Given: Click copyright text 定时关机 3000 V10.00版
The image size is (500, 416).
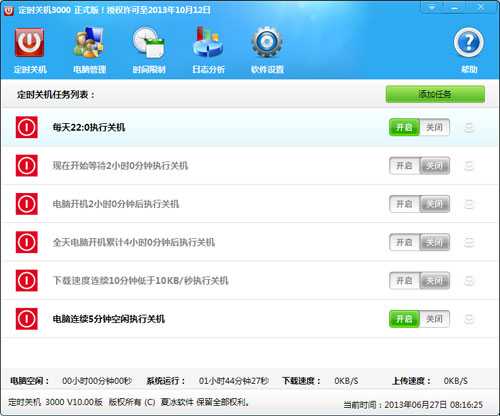Looking at the screenshot, I should [55, 402].
